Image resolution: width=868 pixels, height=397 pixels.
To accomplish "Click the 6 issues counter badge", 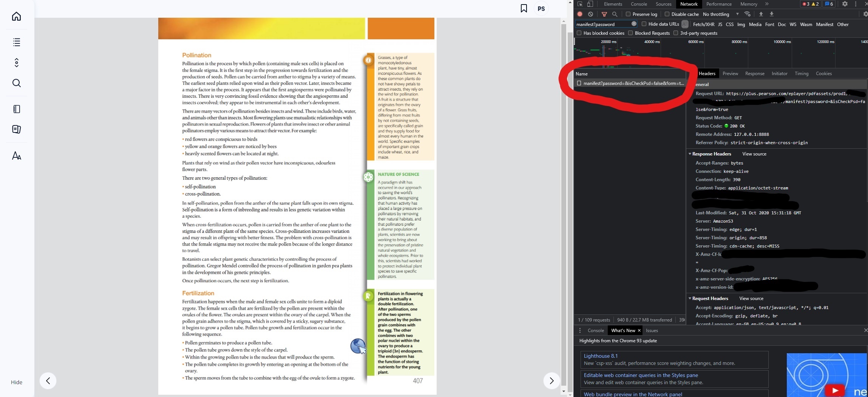I will 829,4.
